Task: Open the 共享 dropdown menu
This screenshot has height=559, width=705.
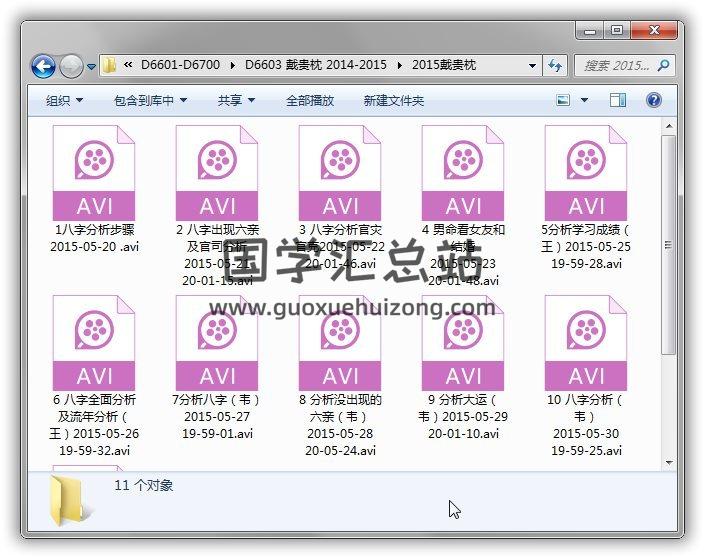Action: [237, 101]
